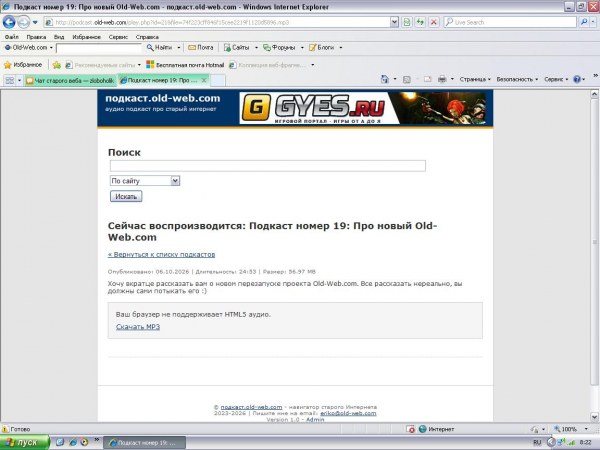
Task: Click the Print icon
Action: click(x=442, y=79)
